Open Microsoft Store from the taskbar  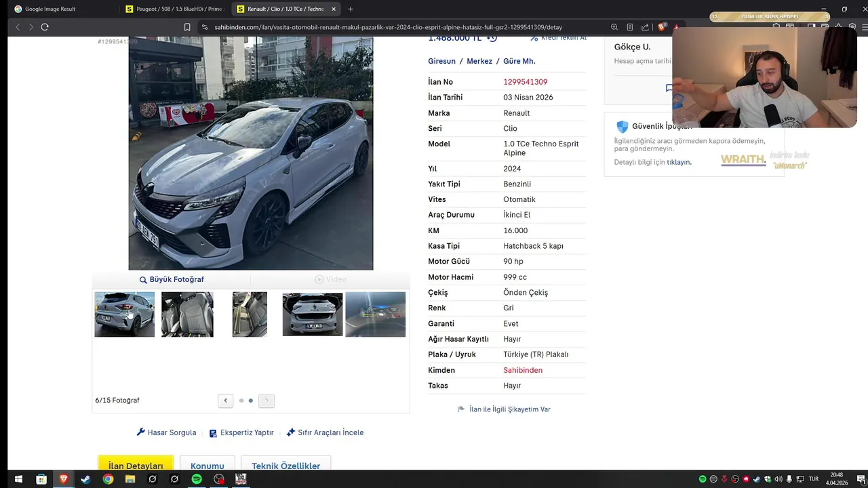[41, 479]
